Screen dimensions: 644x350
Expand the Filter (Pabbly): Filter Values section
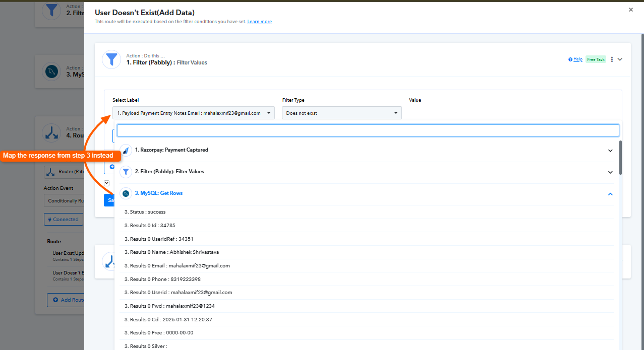point(610,172)
